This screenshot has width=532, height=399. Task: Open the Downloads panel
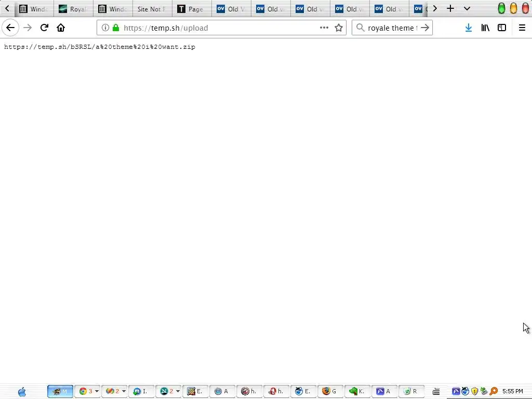point(469,28)
